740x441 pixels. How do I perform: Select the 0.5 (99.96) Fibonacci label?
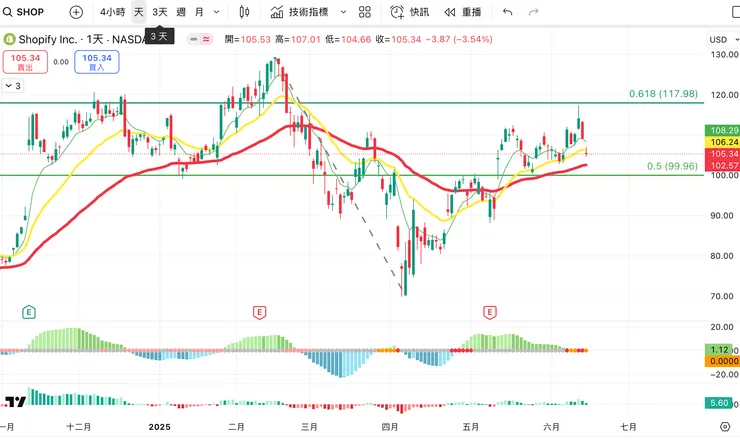pyautogui.click(x=672, y=166)
